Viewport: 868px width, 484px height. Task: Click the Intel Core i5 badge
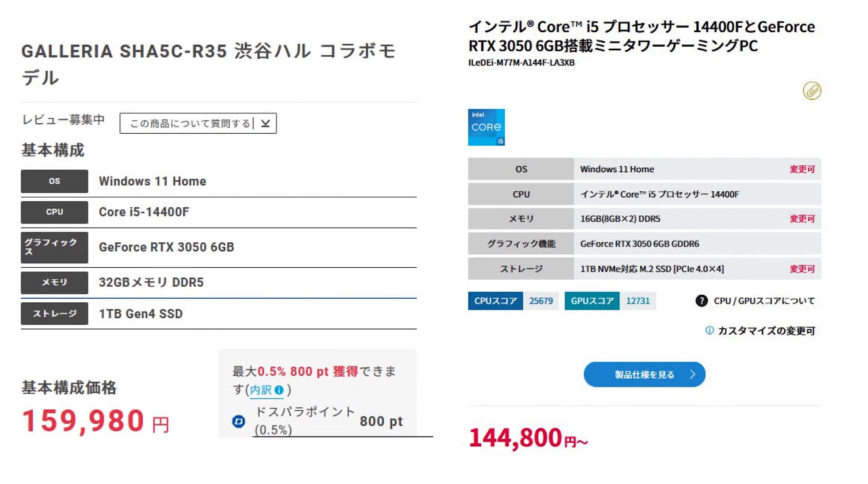[486, 127]
